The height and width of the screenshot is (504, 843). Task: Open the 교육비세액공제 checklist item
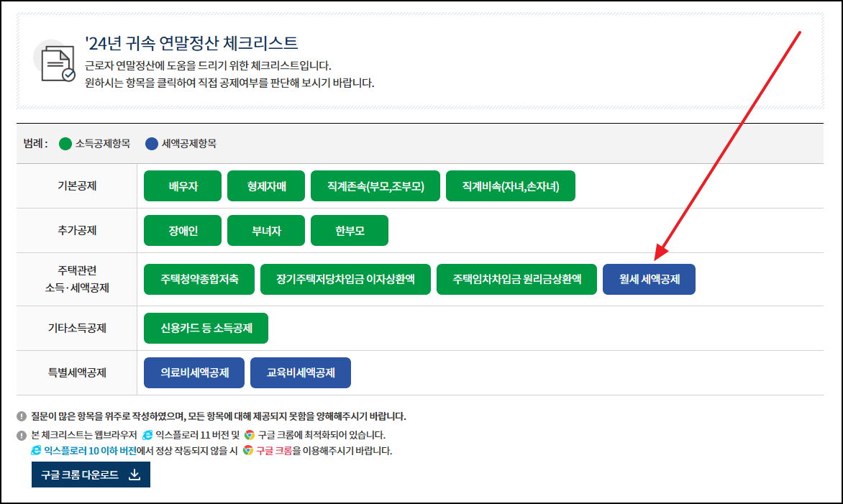(300, 372)
